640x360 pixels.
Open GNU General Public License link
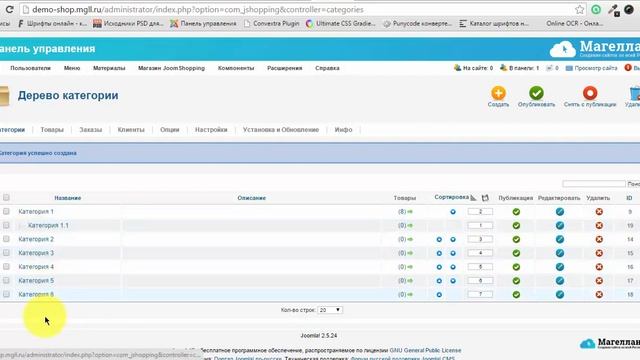tap(425, 350)
